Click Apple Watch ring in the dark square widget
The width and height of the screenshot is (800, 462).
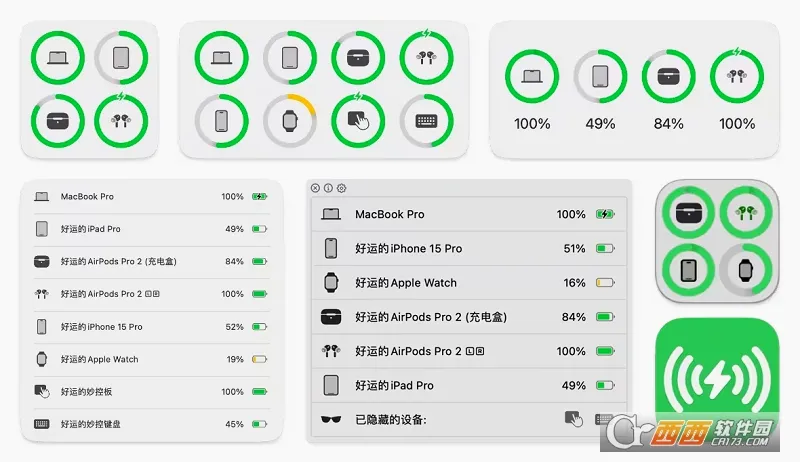(746, 270)
